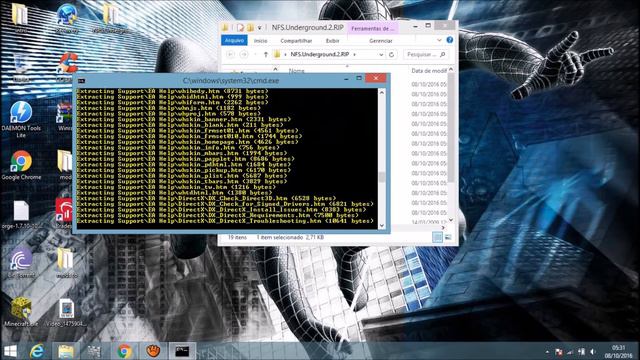Screen dimensions: 640x360
Task: Open Explorer quick access toolbar dropdown
Action: click(260, 28)
